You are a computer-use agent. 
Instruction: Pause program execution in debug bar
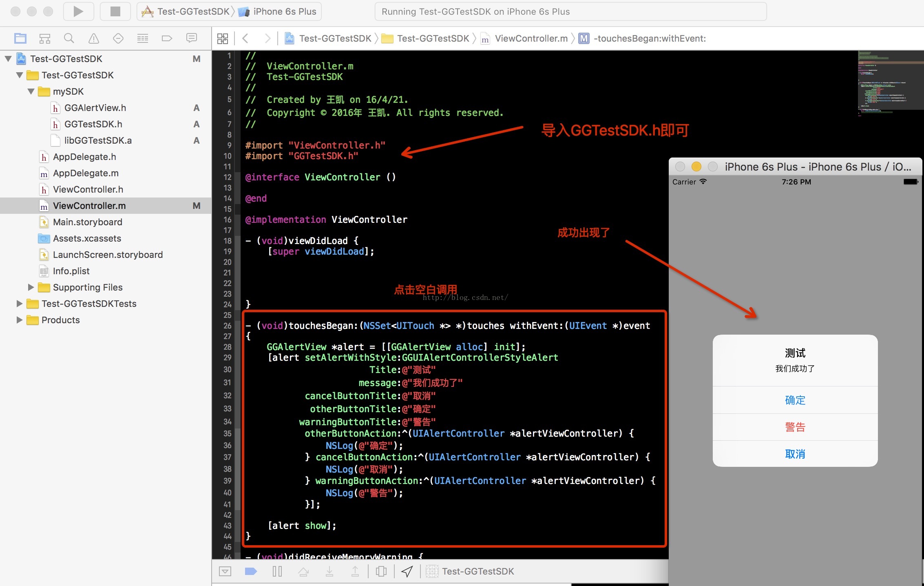(277, 571)
